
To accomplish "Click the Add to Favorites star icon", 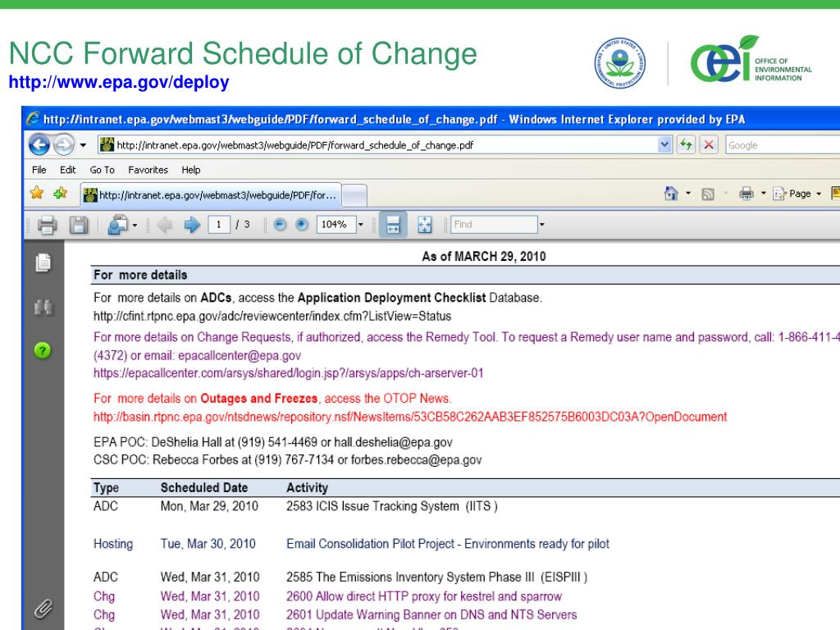I will tap(60, 193).
